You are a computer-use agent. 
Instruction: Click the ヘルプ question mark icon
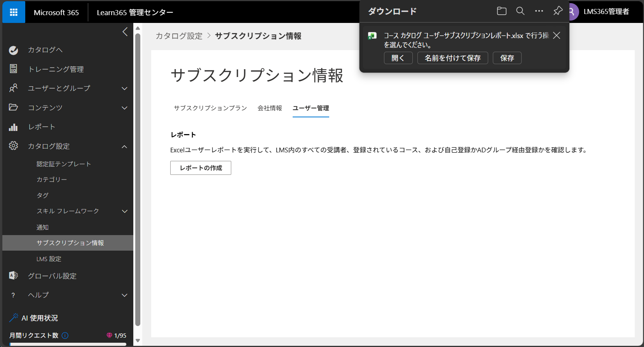click(13, 295)
